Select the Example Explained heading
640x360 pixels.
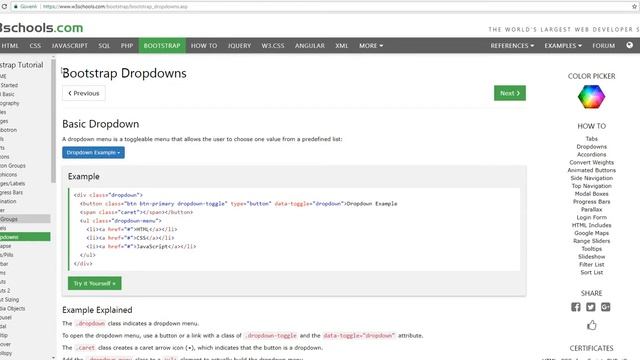tap(97, 310)
